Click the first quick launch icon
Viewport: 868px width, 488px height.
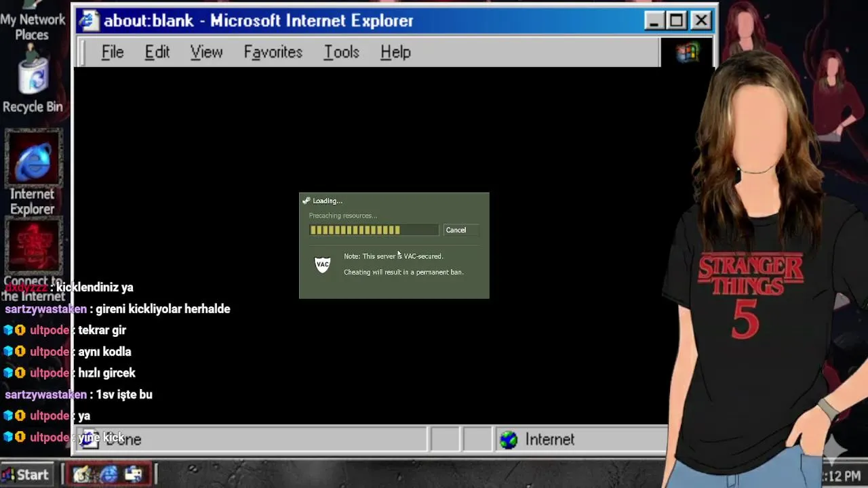[83, 474]
